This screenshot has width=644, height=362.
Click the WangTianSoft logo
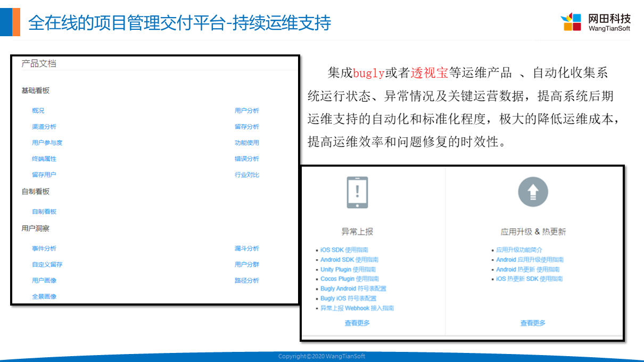pyautogui.click(x=595, y=22)
